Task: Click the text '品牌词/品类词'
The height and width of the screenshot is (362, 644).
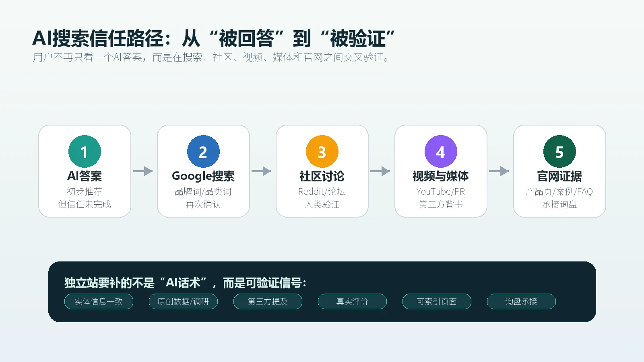Action: coord(203,191)
